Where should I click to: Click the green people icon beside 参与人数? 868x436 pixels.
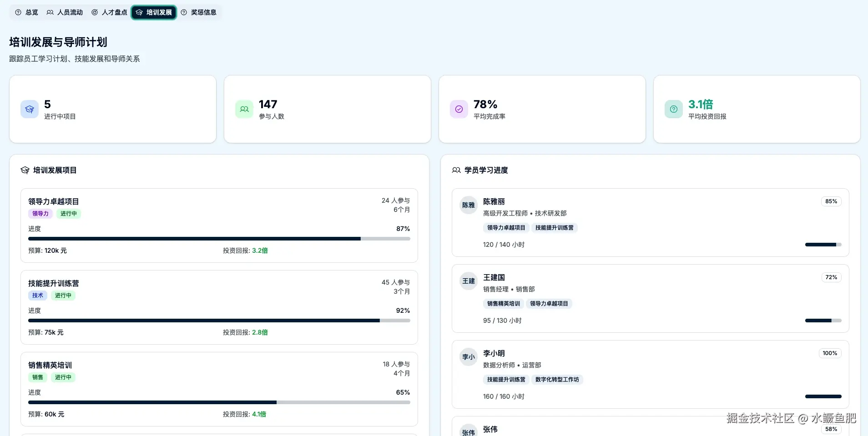(244, 109)
